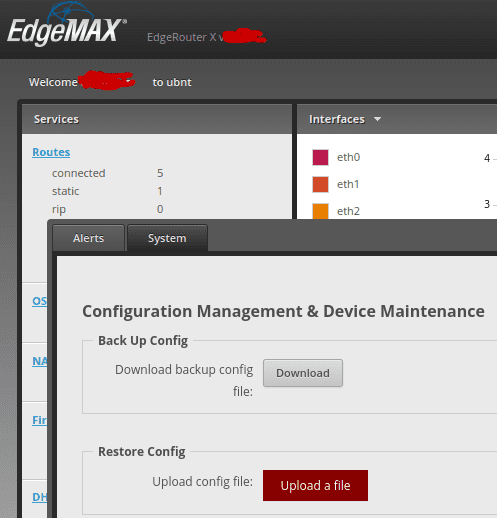Click the Back Up Config heading
Image resolution: width=497 pixels, height=518 pixels.
pos(143,341)
